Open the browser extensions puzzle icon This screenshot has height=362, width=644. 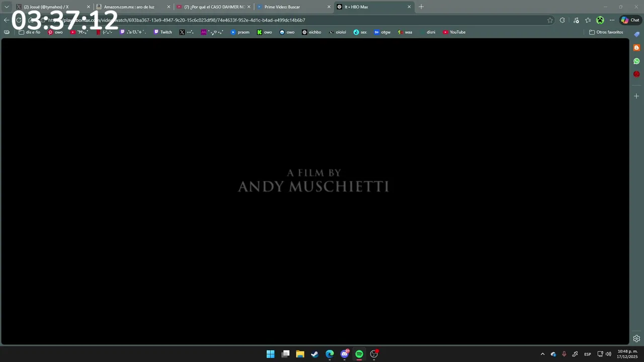click(562, 20)
